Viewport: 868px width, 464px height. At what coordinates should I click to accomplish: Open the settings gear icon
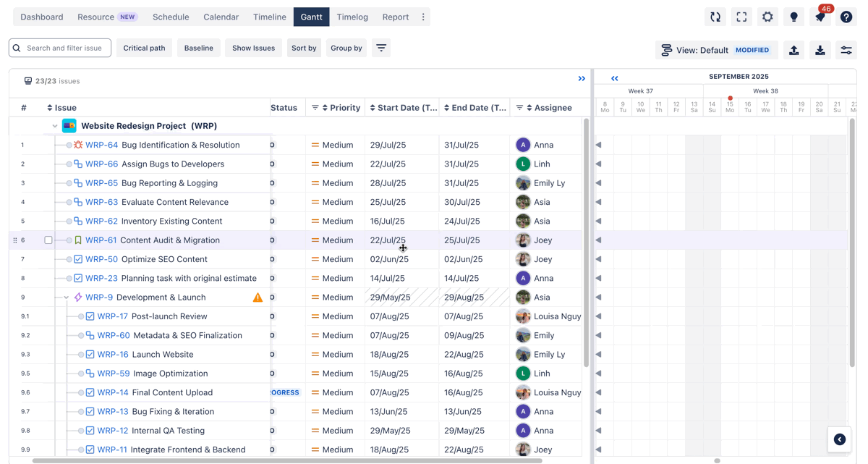(767, 17)
